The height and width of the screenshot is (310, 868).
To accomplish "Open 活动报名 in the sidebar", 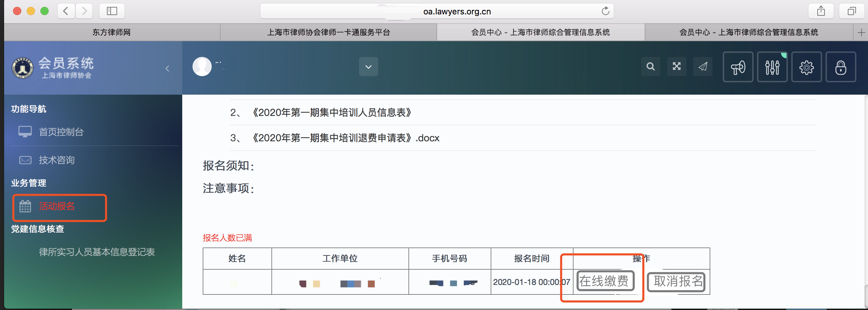I will pyautogui.click(x=57, y=206).
